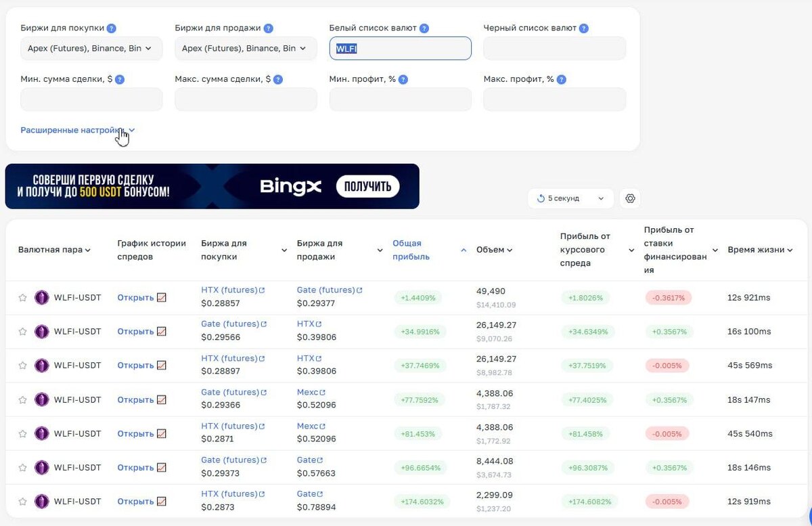Open spread chart for the +174.6032% row
Image resolution: width=812 pixels, height=526 pixels.
pos(141,502)
